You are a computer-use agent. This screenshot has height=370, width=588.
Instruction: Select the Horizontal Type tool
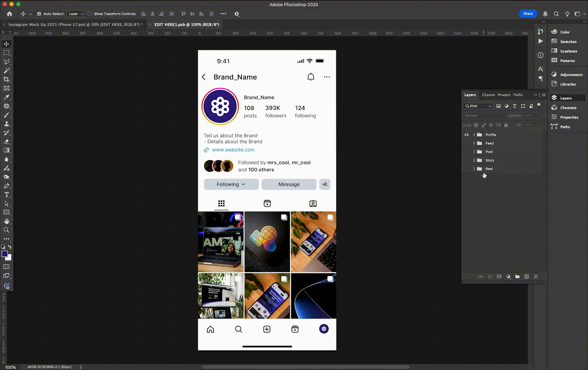coord(6,195)
